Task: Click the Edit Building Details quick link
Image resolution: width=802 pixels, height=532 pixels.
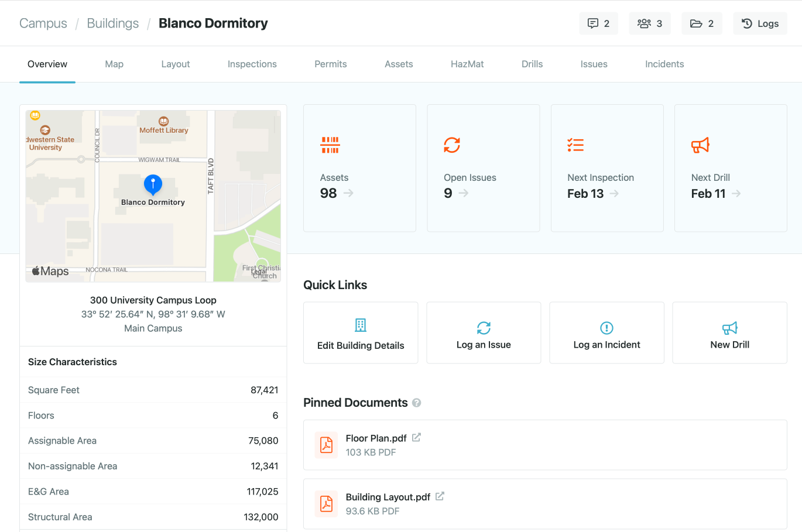Action: [x=361, y=333]
